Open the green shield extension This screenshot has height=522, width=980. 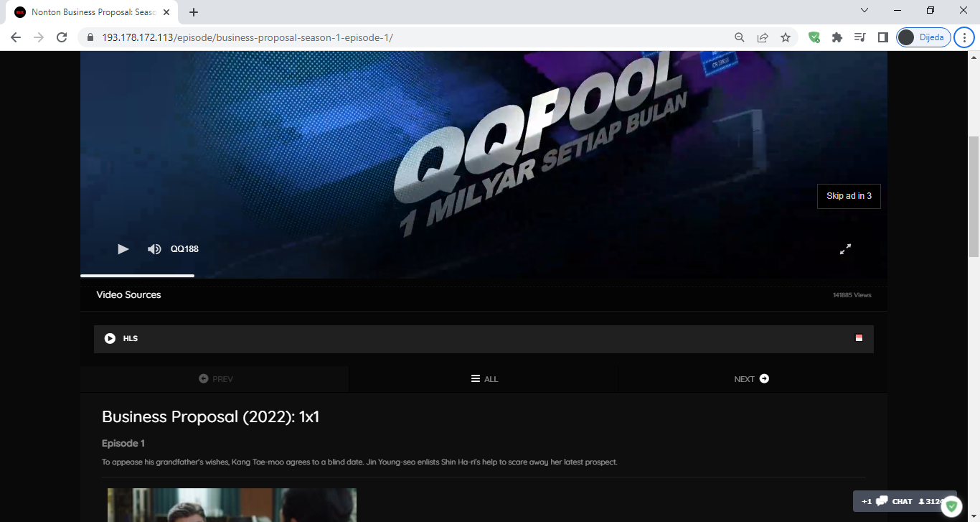[x=814, y=37]
